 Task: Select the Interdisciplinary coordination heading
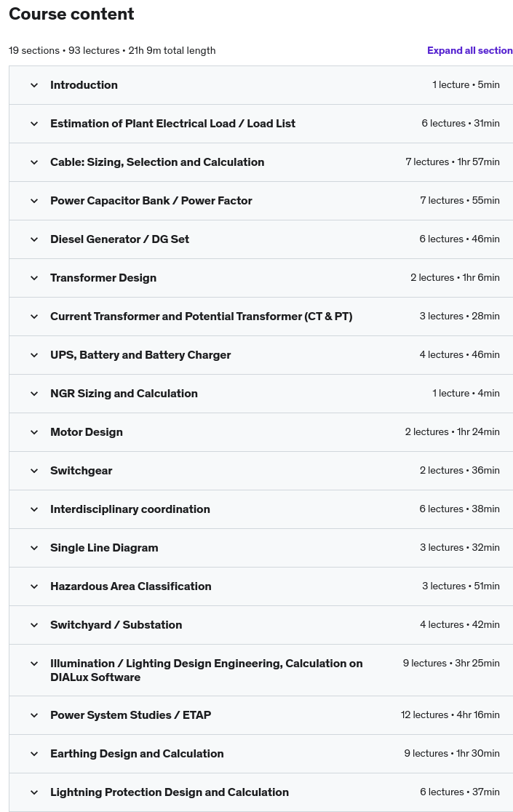pos(130,509)
